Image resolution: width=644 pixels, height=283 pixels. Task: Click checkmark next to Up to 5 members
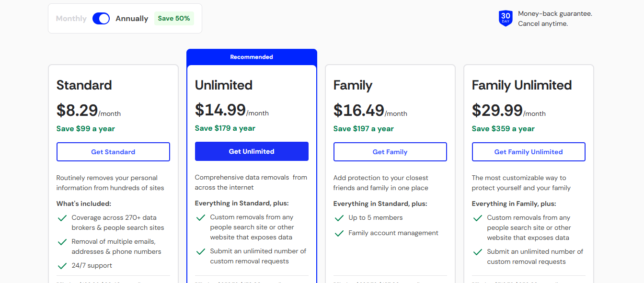coord(339,218)
